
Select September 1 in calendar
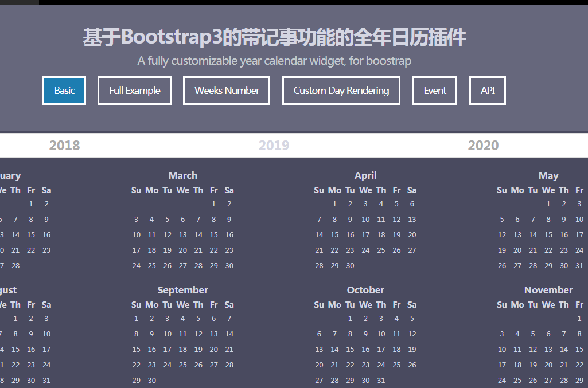pos(136,318)
